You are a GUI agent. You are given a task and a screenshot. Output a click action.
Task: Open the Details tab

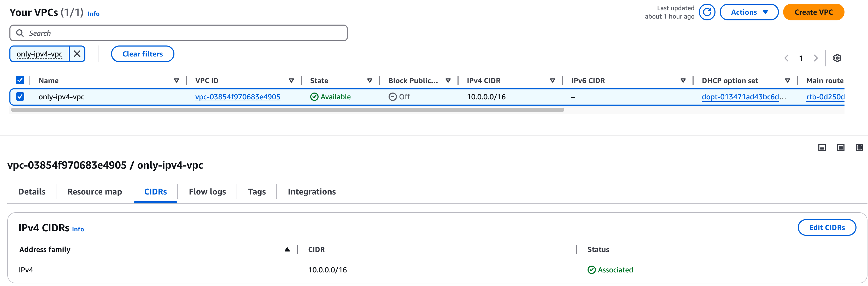pyautogui.click(x=32, y=192)
